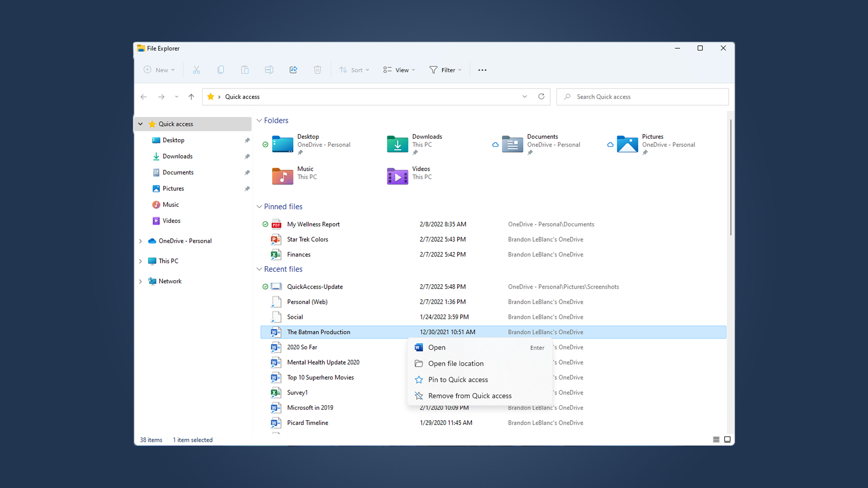Click the up one level navigation arrow
This screenshot has width=868, height=488.
[191, 97]
